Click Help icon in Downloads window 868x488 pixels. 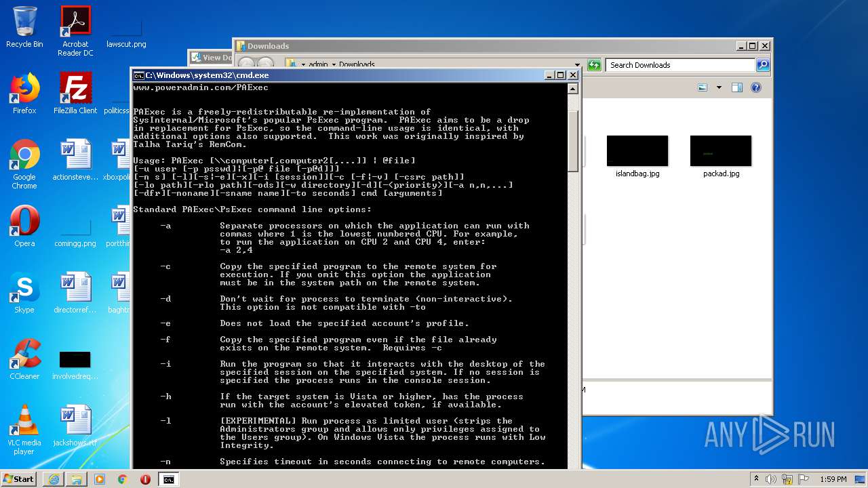pos(756,87)
